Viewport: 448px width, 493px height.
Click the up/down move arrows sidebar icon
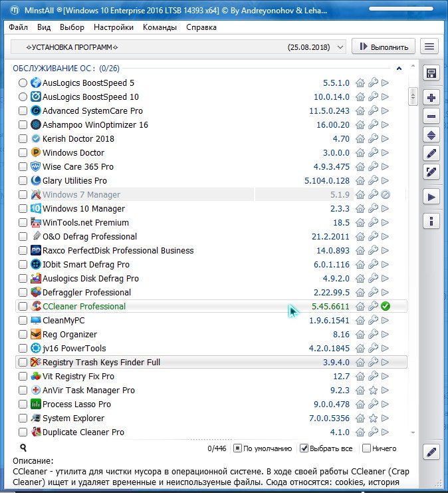(431, 136)
